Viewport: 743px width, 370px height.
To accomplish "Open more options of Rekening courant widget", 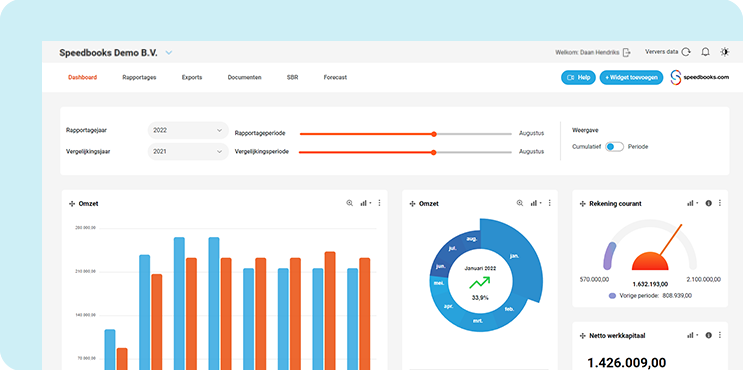I will 720,203.
